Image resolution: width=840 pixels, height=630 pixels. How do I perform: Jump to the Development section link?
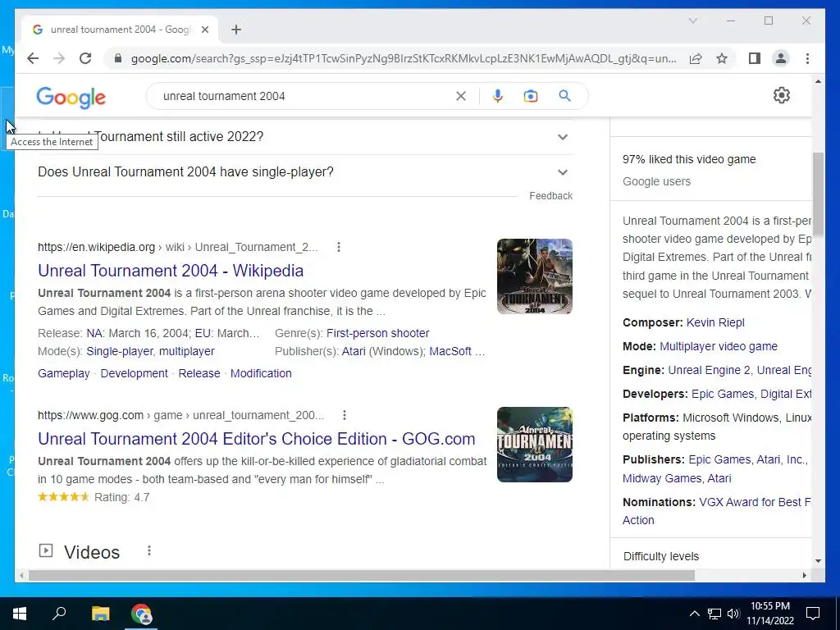coord(134,373)
